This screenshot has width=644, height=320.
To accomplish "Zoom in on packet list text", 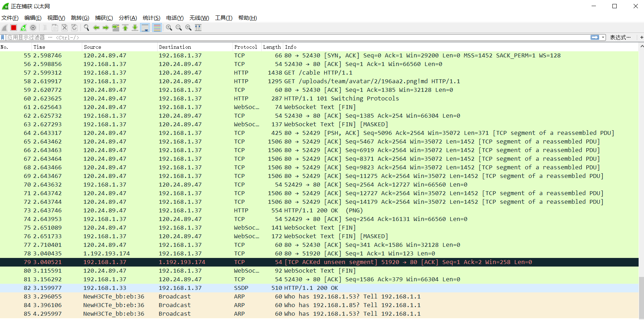I will pos(169,28).
